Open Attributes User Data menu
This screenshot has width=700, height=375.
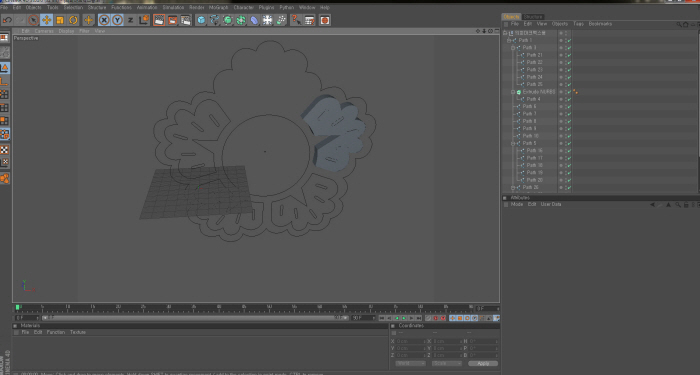551,204
